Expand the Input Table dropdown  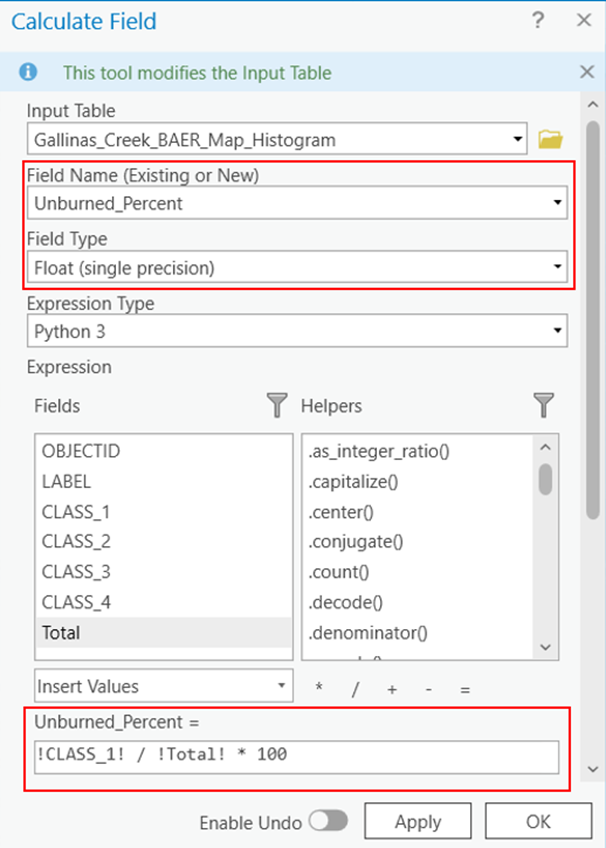[x=517, y=139]
